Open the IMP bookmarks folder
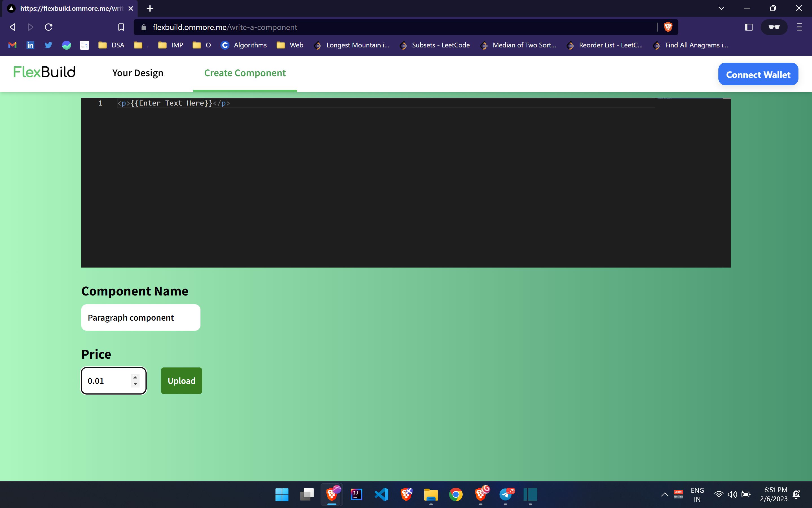The image size is (812, 508). point(171,45)
